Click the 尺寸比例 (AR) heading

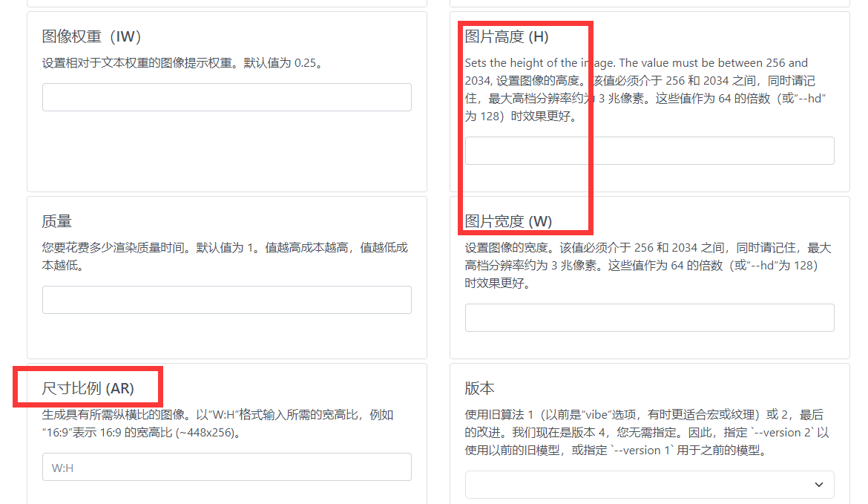88,388
